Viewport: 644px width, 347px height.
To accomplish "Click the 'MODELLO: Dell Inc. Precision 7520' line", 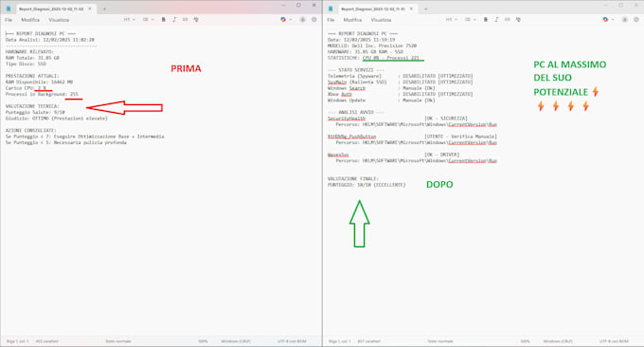I will point(372,46).
